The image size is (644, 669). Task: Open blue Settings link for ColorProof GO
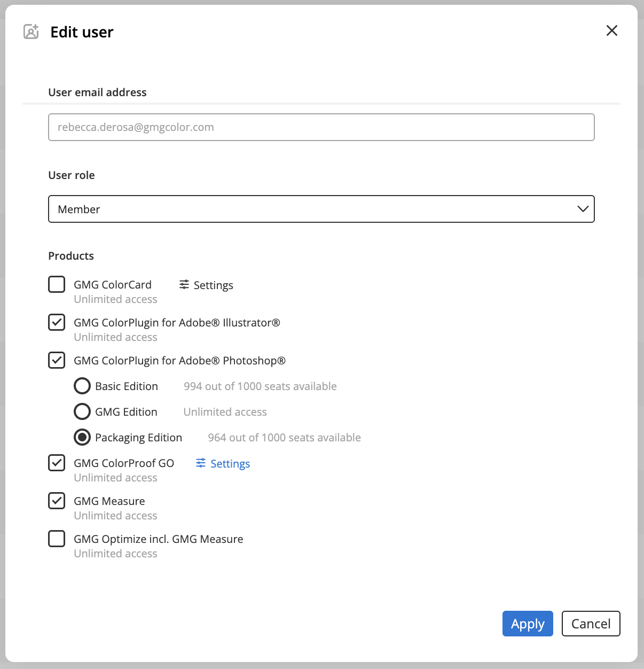(x=223, y=463)
